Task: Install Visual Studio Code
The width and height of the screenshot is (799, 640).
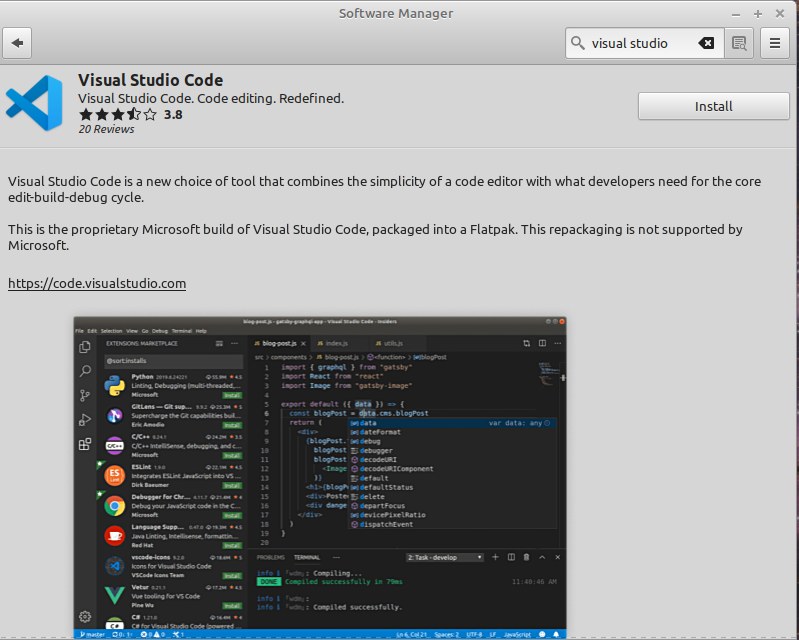Action: tap(713, 106)
